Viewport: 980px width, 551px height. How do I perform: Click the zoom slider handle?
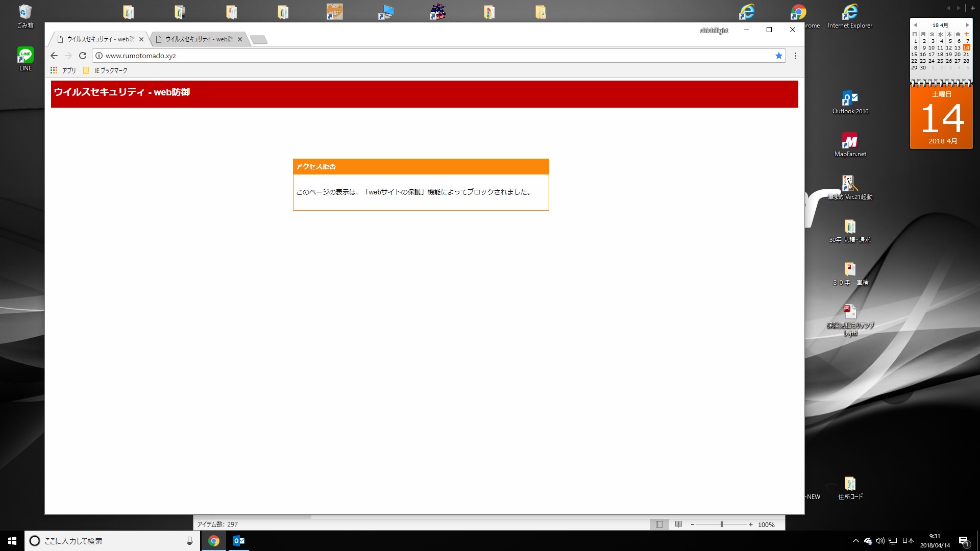[x=722, y=524]
